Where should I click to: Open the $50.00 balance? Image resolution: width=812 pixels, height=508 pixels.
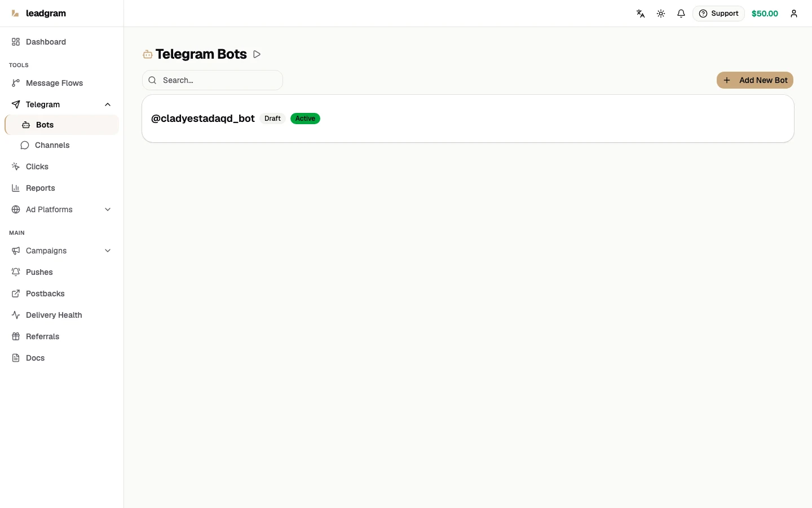765,14
